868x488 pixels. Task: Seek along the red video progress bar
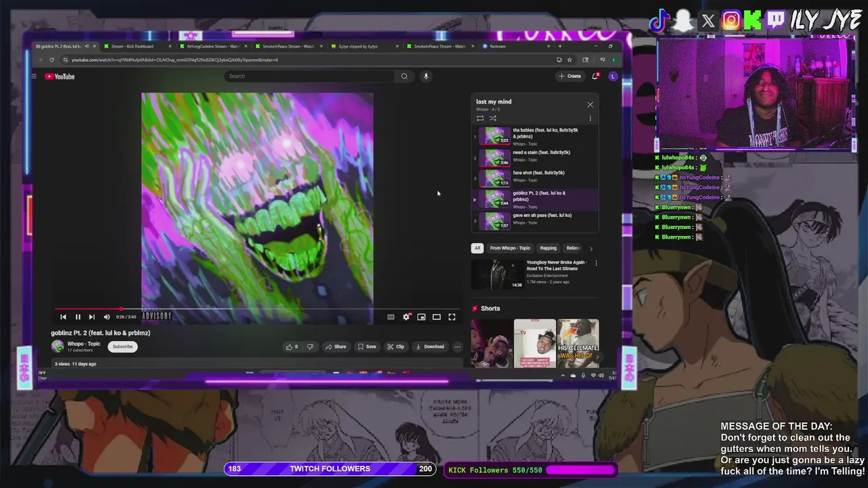258,309
